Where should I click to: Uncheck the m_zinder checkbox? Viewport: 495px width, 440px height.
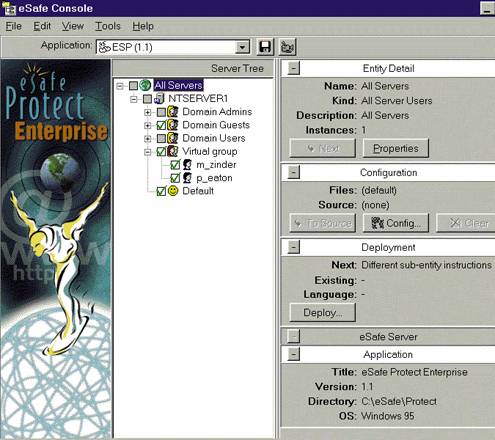coord(175,165)
